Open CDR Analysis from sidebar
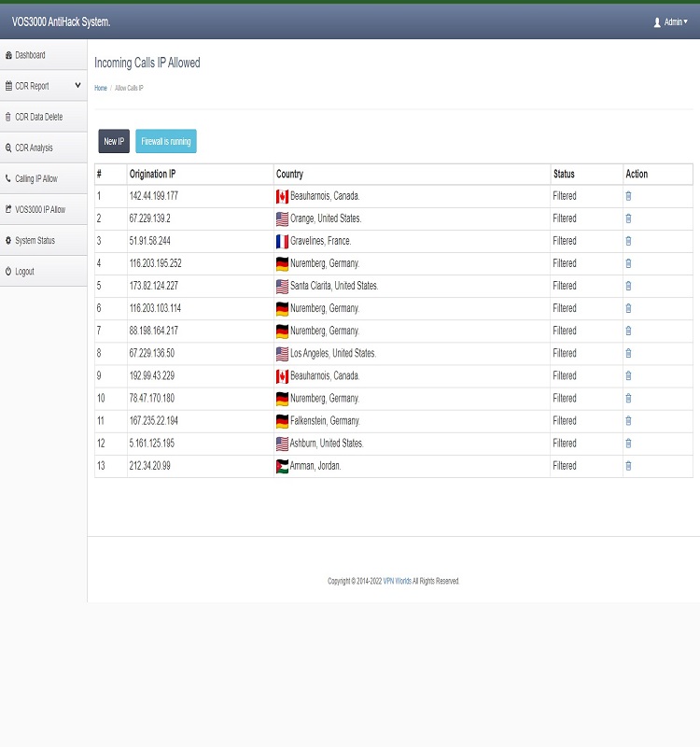This screenshot has width=700, height=747. [x=34, y=148]
